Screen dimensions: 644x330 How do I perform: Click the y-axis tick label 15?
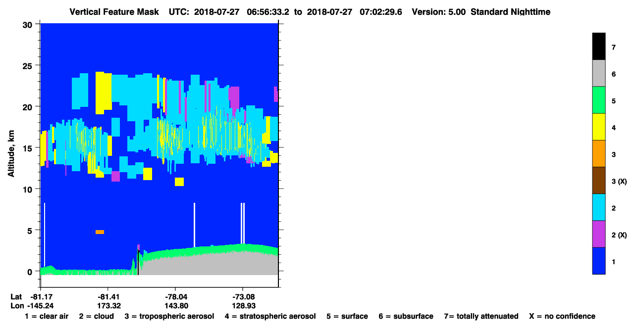point(29,148)
